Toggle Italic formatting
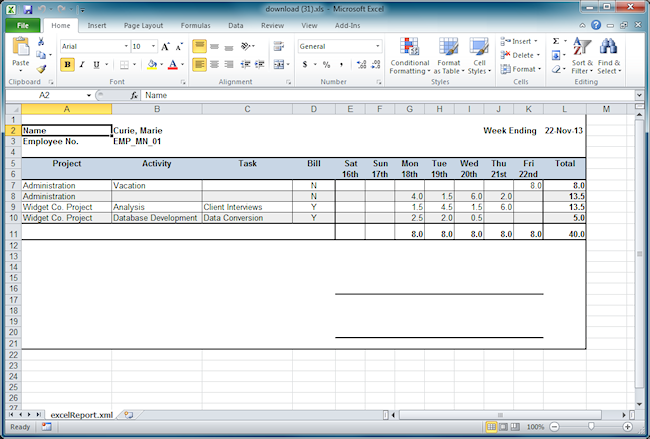 (82, 65)
